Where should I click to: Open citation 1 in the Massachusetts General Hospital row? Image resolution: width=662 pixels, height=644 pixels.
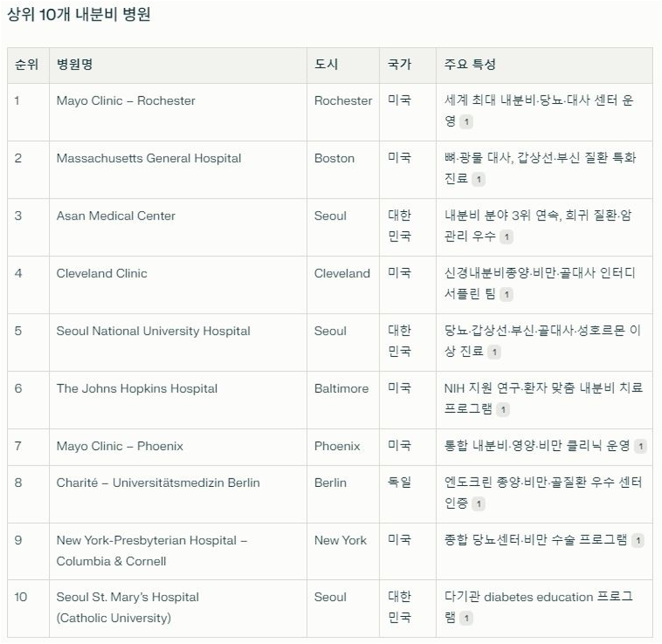[478, 179]
